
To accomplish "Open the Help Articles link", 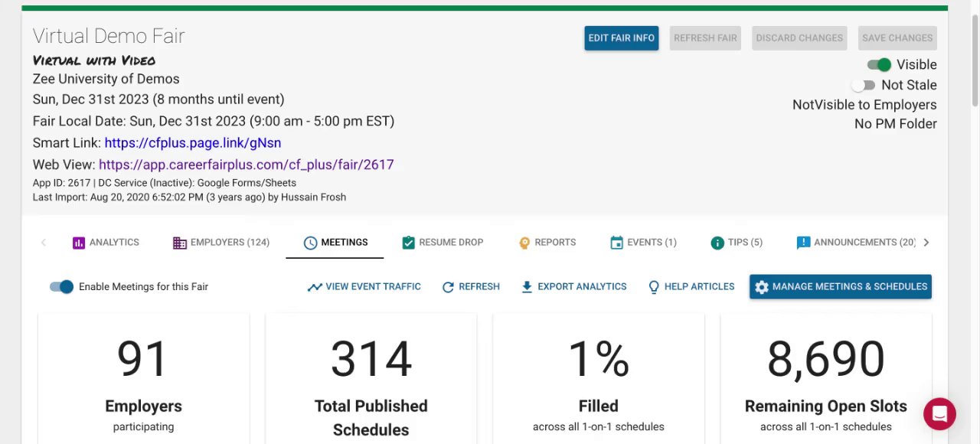I will click(691, 287).
